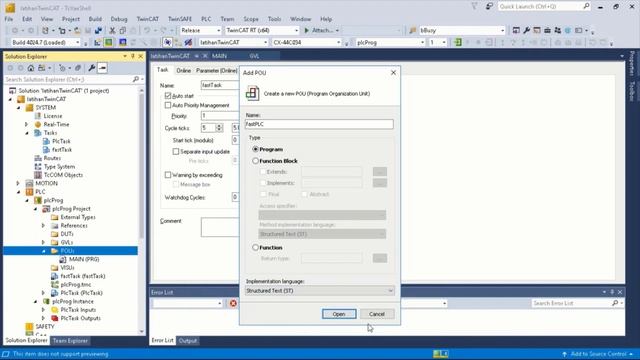Click the feedback smiley icon near Quick Launch
Viewport: 640px width, 360px height.
(x=489, y=6)
